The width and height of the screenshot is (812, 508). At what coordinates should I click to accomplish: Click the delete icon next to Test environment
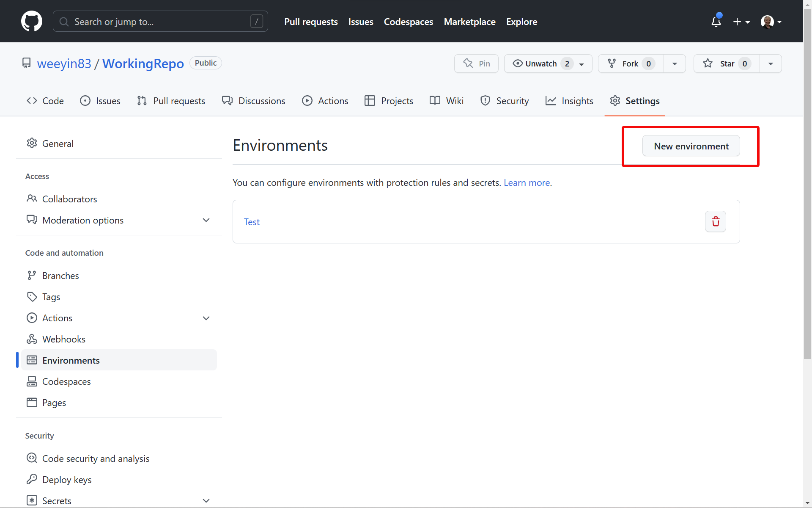716,221
